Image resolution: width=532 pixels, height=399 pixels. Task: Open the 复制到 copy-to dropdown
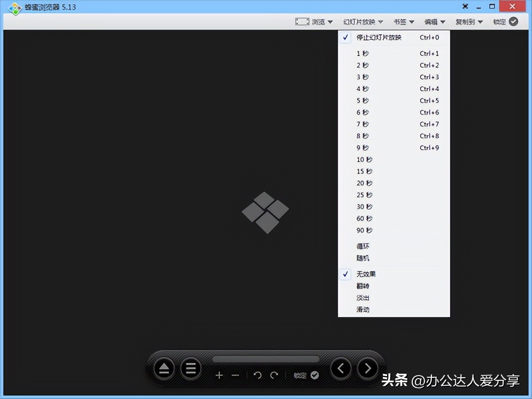468,21
